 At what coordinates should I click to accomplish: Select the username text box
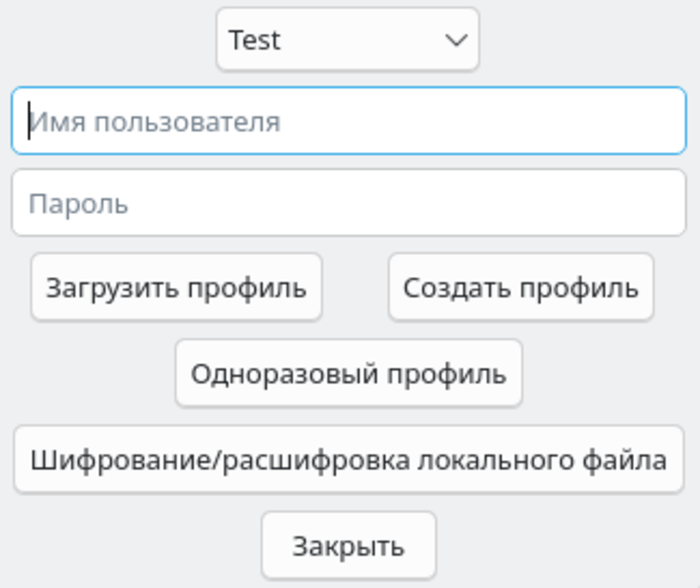(x=348, y=122)
